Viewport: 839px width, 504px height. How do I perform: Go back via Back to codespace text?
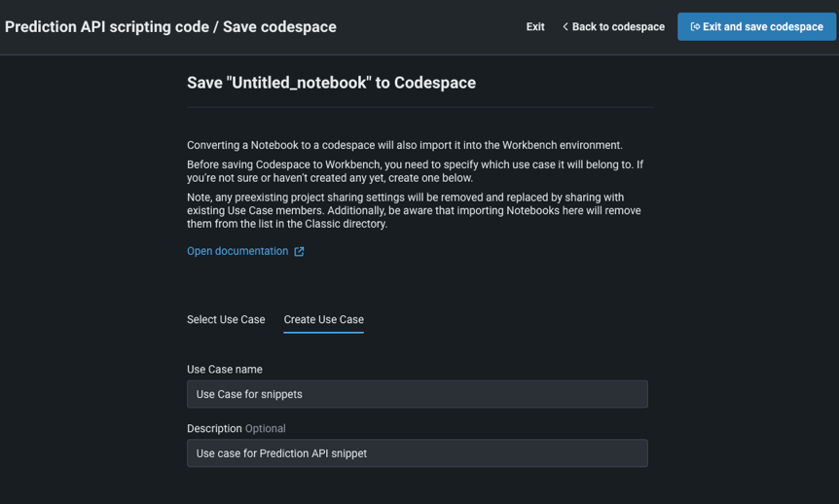coord(618,27)
